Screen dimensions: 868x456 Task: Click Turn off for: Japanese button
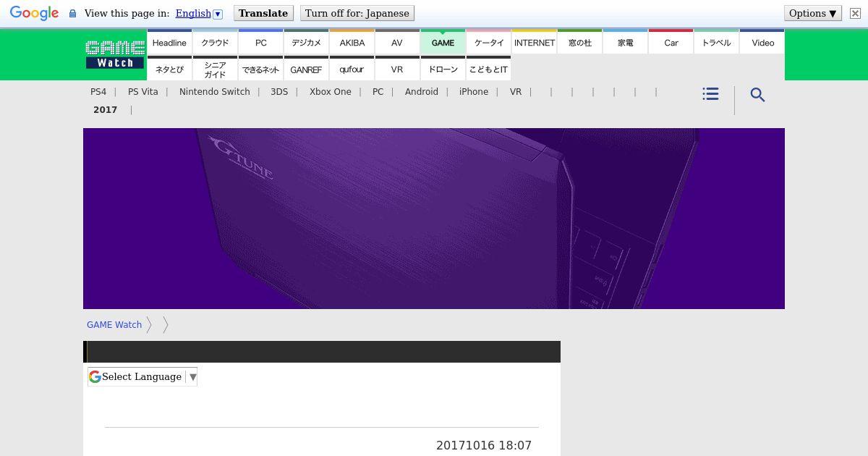point(357,13)
